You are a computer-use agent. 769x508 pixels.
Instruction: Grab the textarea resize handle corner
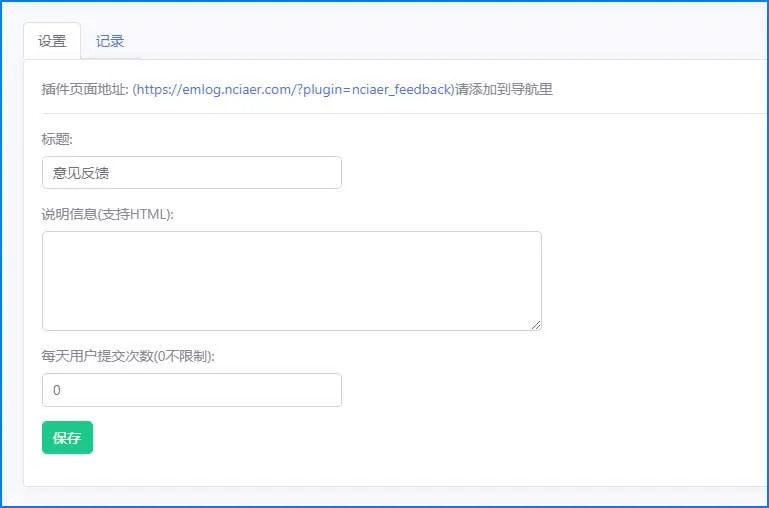click(536, 325)
